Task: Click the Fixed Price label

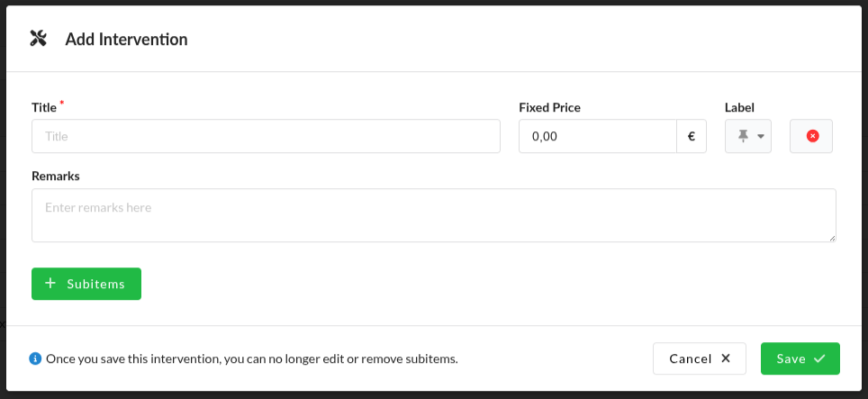Action: (549, 107)
